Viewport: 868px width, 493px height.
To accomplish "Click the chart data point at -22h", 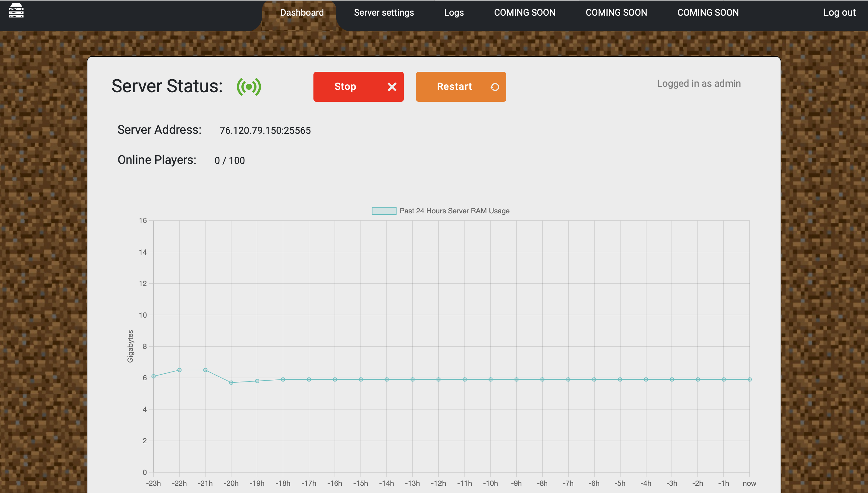I will [179, 370].
